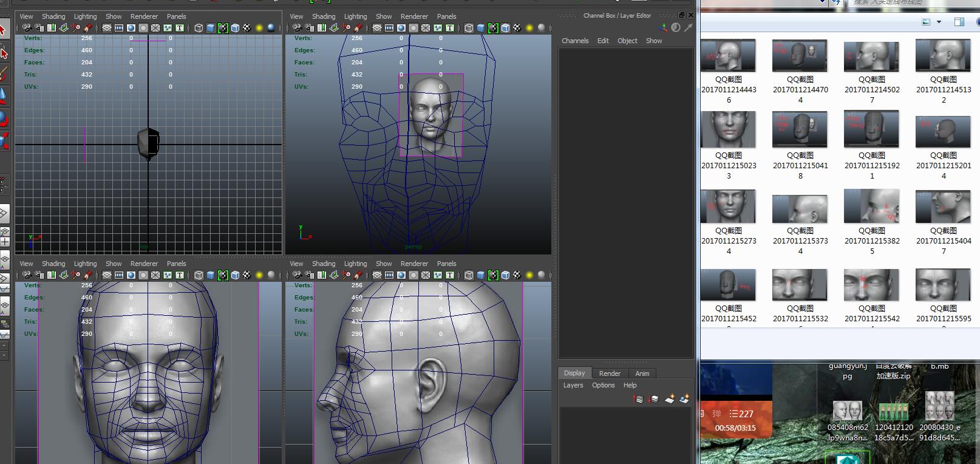This screenshot has width=980, height=464.
Task: Click the manipulator axis icon in Channel Box
Action: [x=663, y=28]
